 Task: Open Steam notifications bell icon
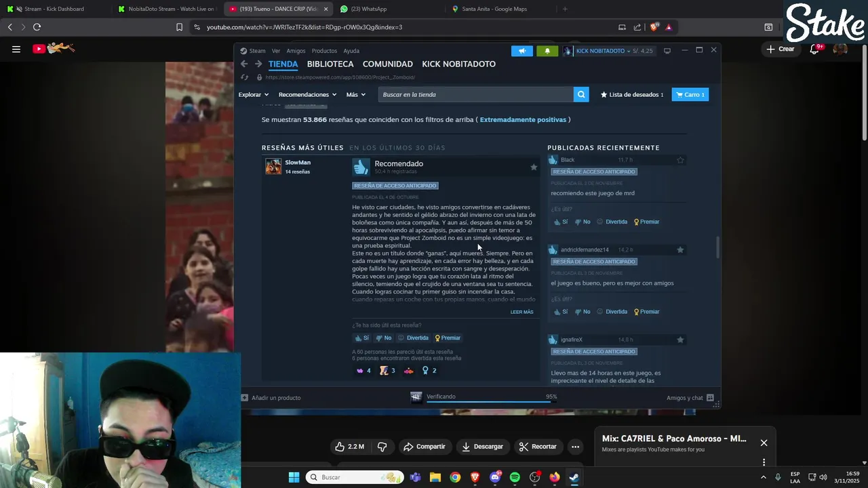pos(547,51)
